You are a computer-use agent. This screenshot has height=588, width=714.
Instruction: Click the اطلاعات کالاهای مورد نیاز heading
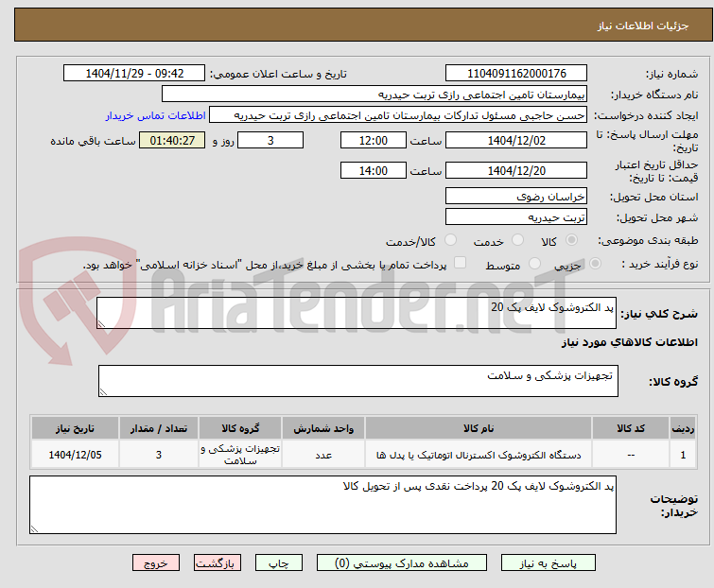click(629, 342)
